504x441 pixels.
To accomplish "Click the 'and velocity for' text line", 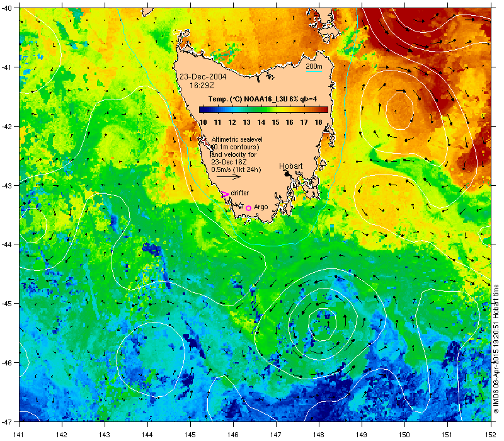I will click(234, 154).
